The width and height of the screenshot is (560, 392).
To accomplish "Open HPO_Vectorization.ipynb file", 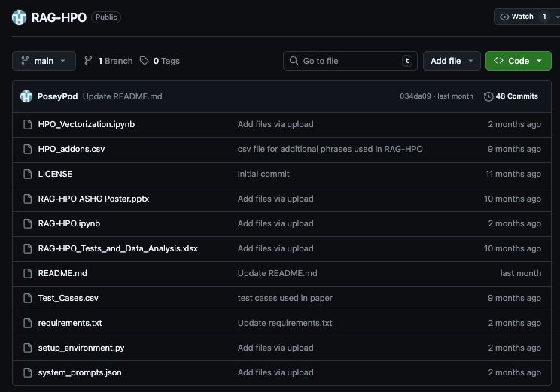I will coord(87,124).
